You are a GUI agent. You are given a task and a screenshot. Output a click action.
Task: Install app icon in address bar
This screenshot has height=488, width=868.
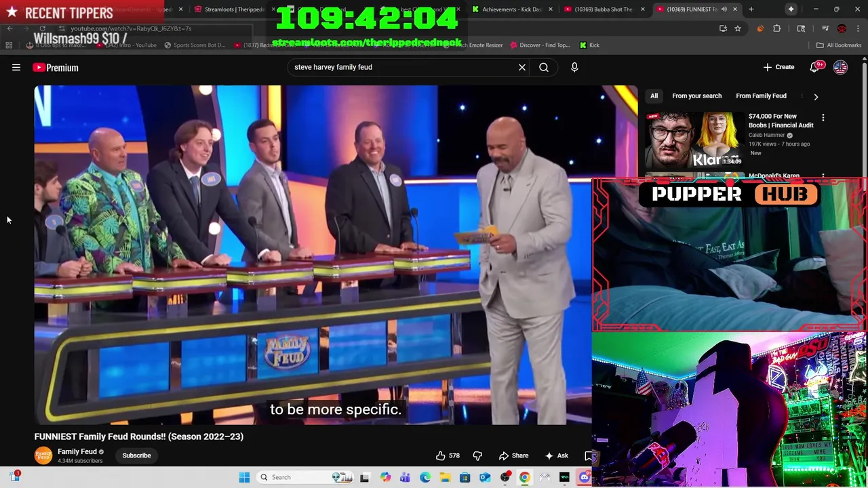723,28
